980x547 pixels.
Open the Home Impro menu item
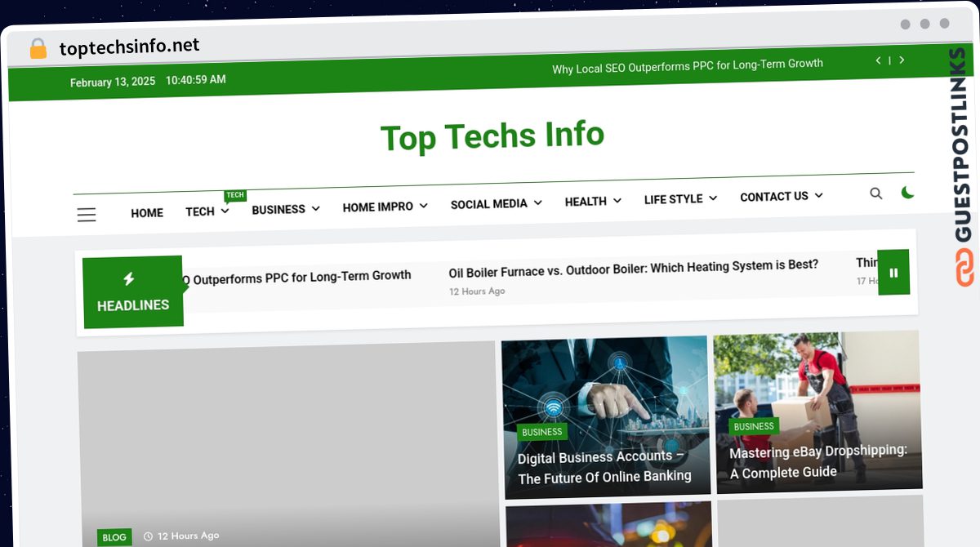point(377,207)
